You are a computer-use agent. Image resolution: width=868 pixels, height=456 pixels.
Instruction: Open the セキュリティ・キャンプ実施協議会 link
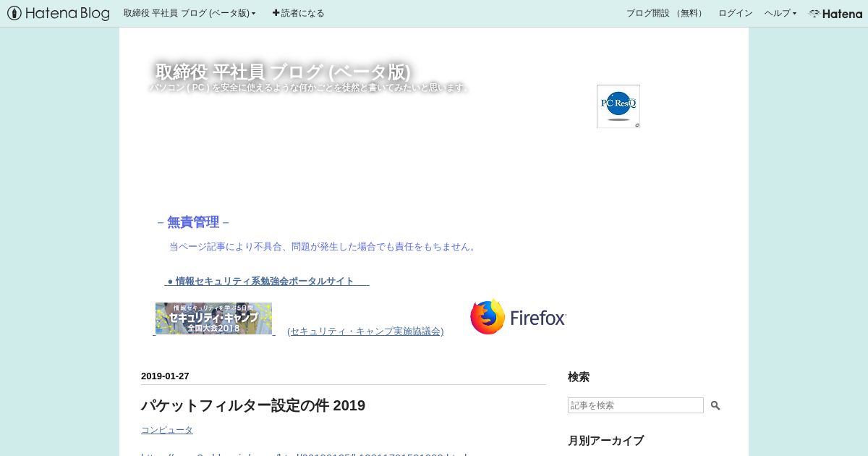point(365,331)
